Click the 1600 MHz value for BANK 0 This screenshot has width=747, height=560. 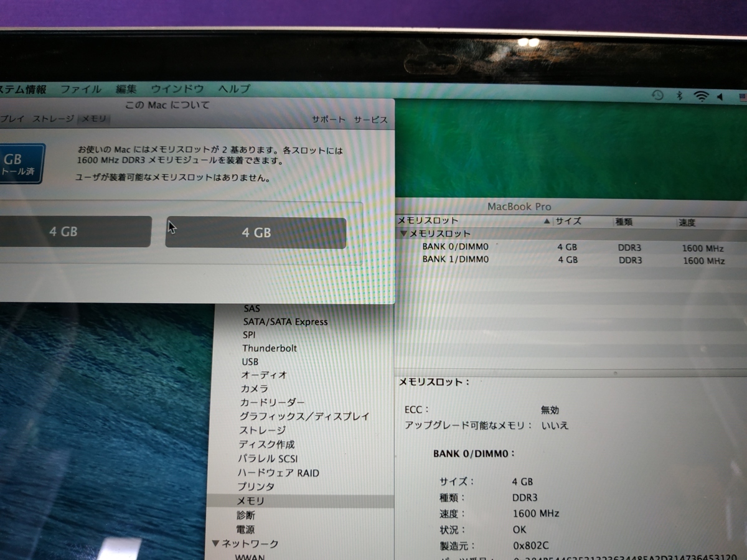(x=702, y=248)
